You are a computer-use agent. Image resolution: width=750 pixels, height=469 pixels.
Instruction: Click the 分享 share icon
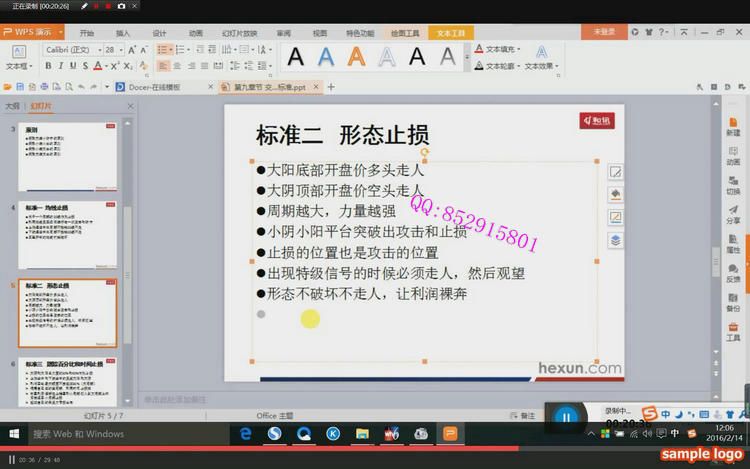(733, 213)
